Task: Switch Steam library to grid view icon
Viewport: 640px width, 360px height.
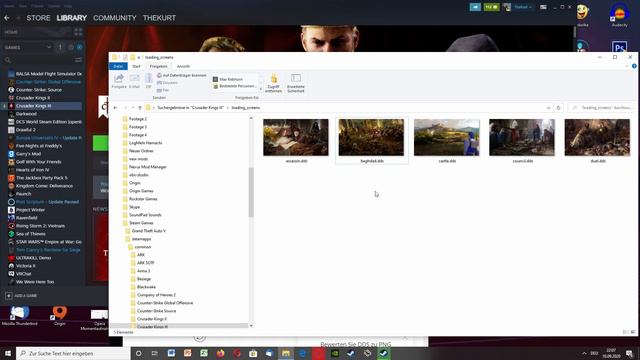Action: (78, 32)
